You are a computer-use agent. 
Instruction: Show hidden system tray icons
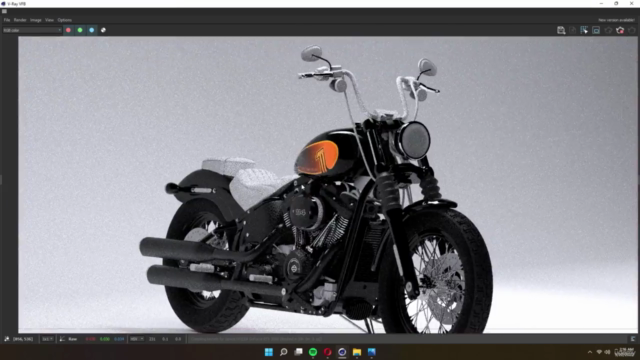click(590, 352)
